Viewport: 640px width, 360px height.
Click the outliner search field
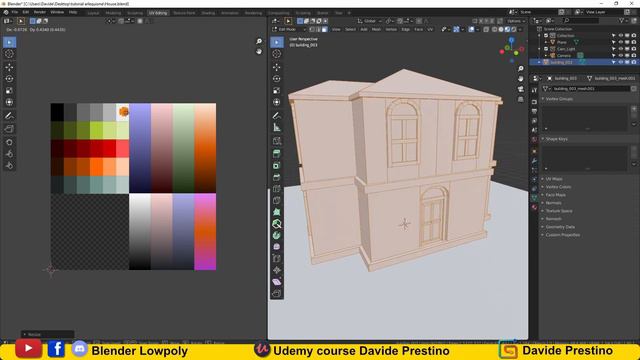coord(581,20)
